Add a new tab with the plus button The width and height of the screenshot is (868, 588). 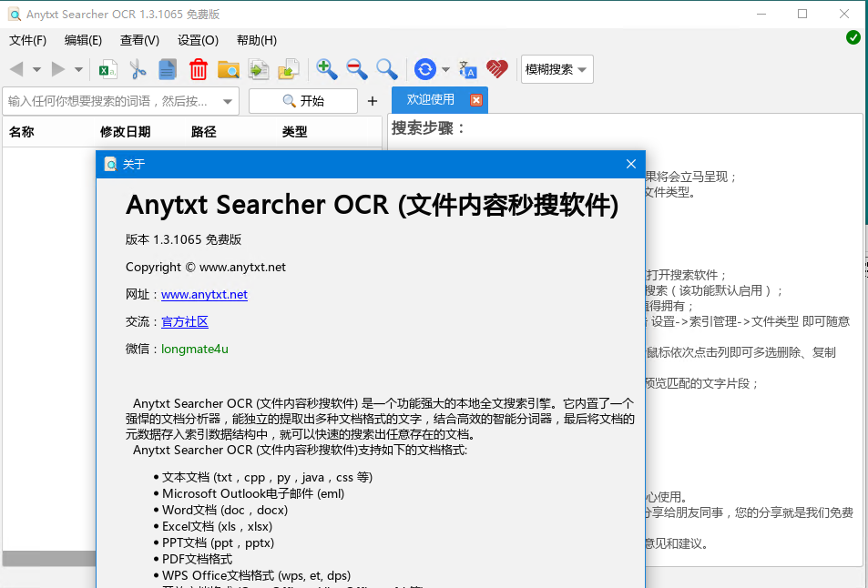373,101
